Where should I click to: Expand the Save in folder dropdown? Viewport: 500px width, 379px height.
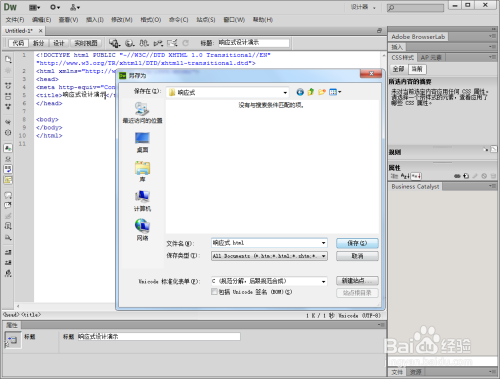[285, 93]
